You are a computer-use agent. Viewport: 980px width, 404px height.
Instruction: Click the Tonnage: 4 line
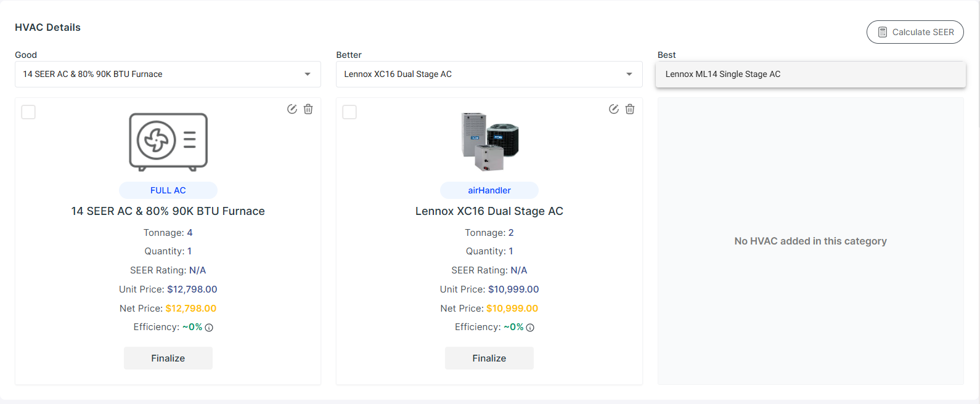click(168, 233)
